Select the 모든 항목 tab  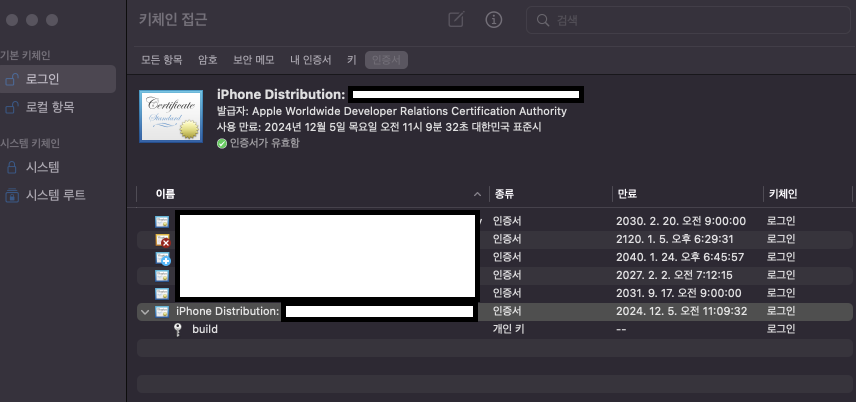162,60
